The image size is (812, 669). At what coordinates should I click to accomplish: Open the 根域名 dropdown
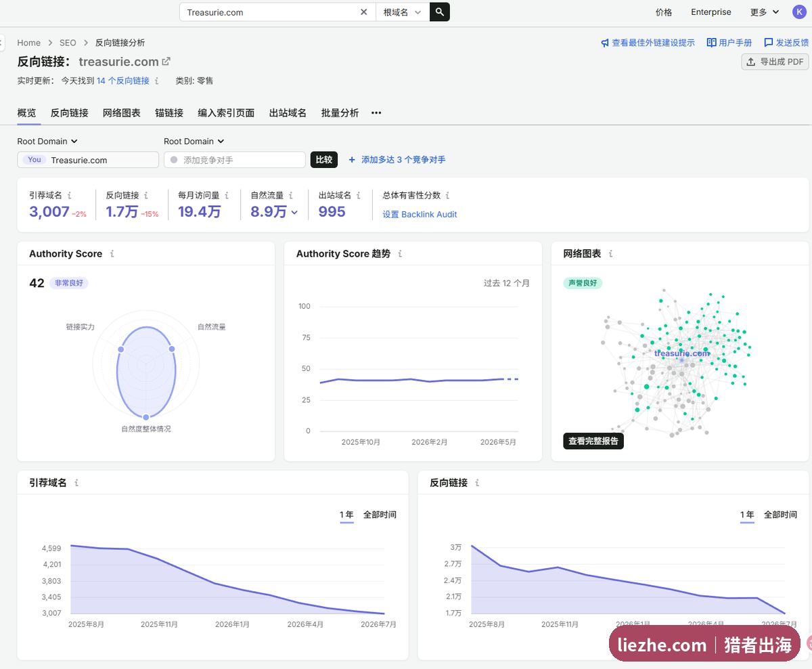tap(403, 12)
